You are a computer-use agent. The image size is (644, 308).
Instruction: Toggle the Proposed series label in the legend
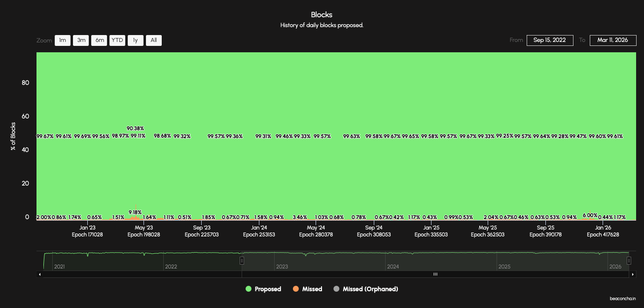tap(268, 289)
